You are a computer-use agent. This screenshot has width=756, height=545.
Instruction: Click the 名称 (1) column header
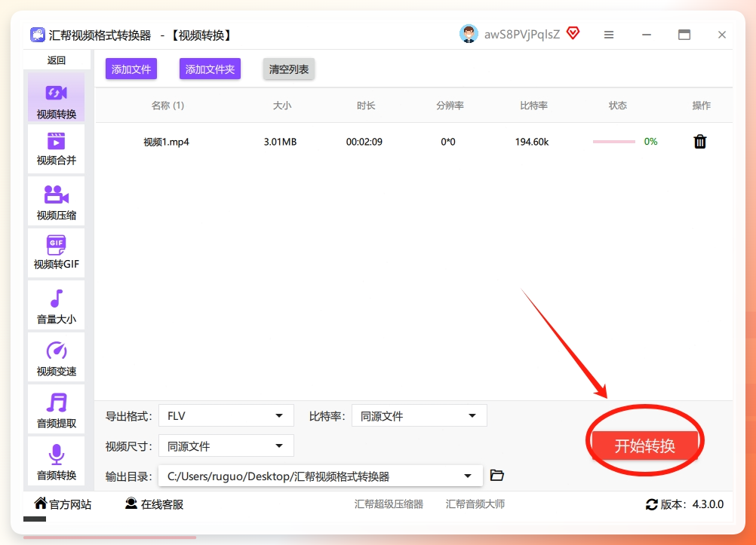tap(167, 106)
